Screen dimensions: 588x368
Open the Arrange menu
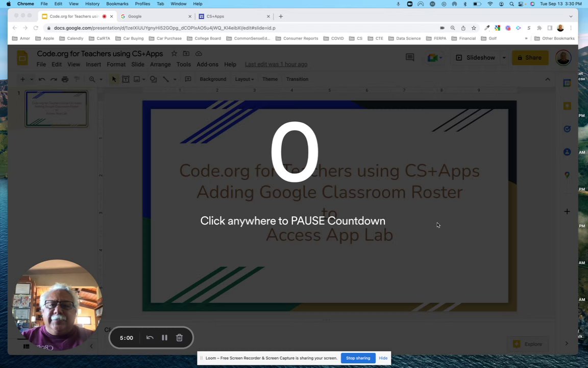click(160, 64)
